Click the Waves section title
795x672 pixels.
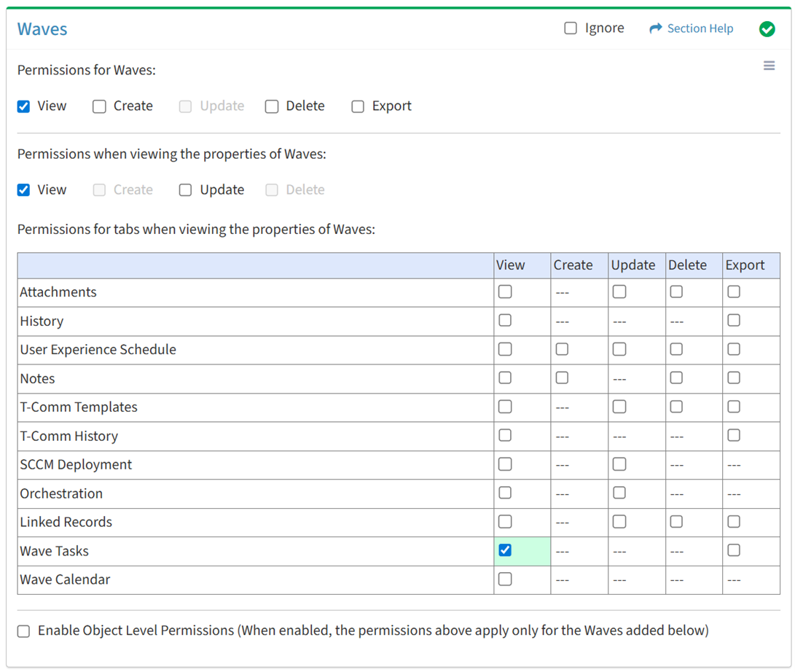pyautogui.click(x=42, y=29)
